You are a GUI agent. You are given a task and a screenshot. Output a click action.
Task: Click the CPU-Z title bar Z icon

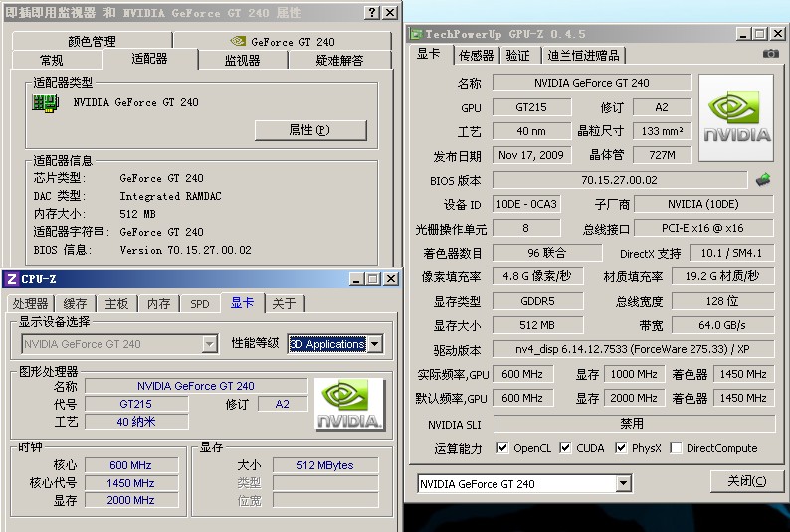pos(11,279)
